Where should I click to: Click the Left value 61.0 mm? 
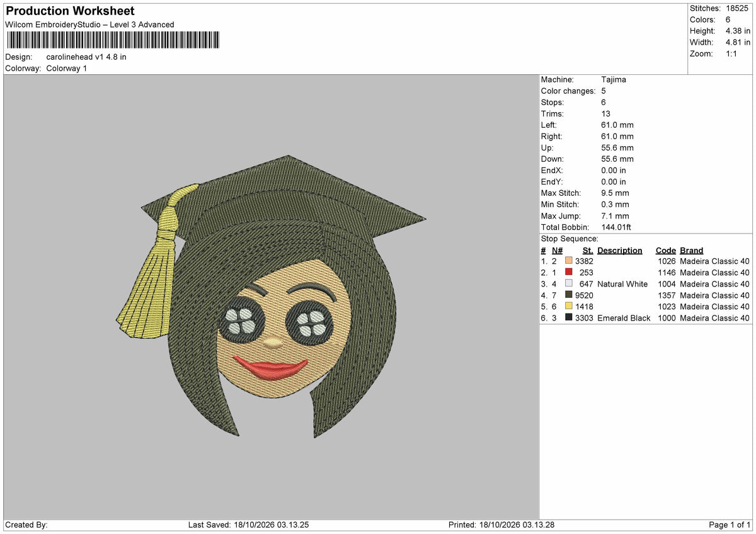[x=617, y=125]
